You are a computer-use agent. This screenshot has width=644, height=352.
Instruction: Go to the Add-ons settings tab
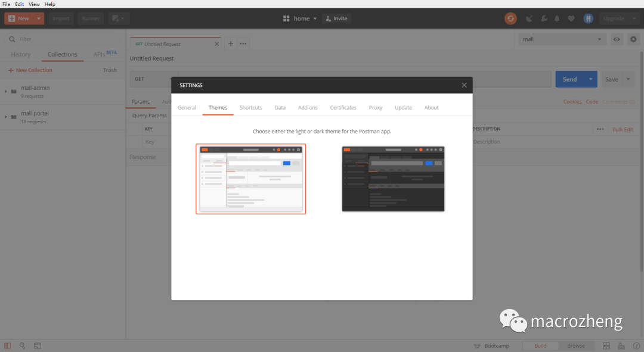[308, 107]
